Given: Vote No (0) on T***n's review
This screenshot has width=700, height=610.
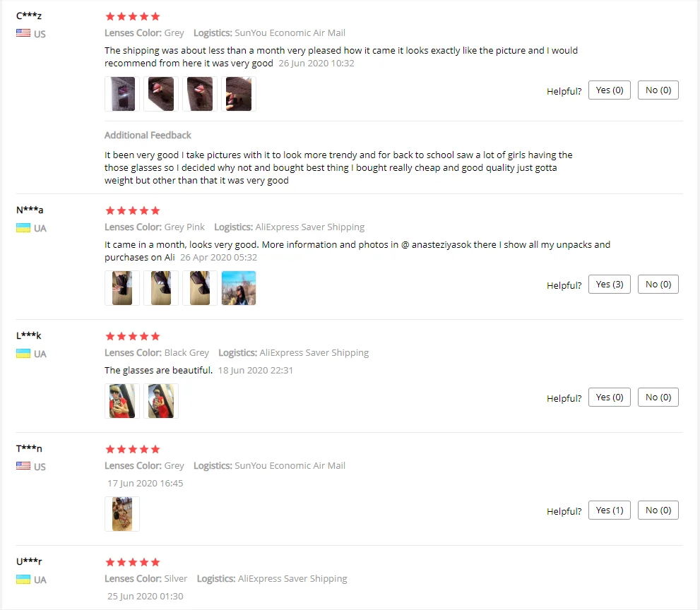Looking at the screenshot, I should (658, 510).
